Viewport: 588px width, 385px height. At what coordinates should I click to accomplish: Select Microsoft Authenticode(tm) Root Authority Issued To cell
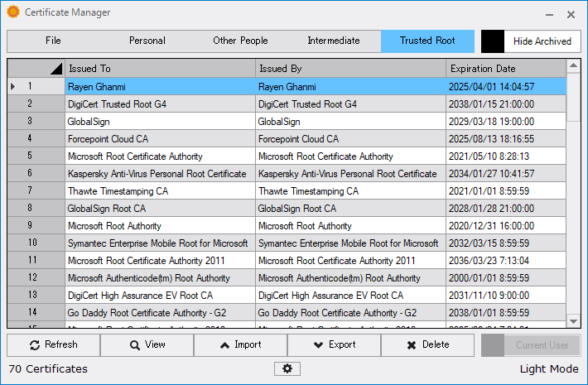(x=160, y=278)
